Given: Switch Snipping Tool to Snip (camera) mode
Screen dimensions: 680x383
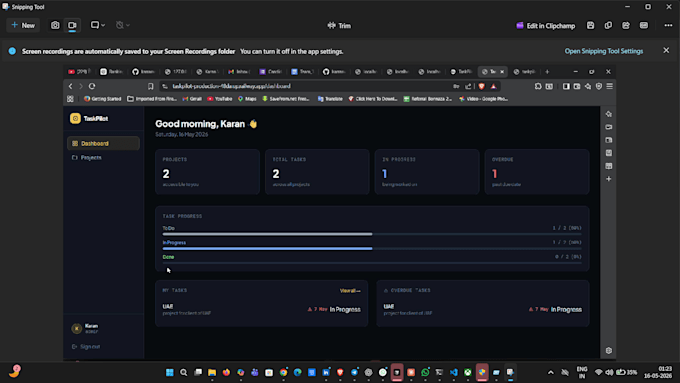Looking at the screenshot, I should pos(55,25).
